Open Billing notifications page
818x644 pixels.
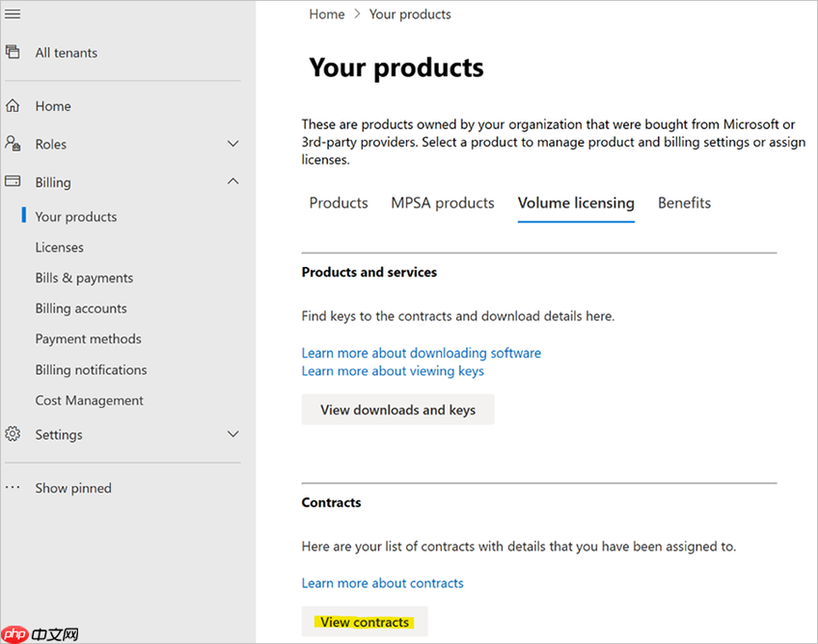pos(91,369)
